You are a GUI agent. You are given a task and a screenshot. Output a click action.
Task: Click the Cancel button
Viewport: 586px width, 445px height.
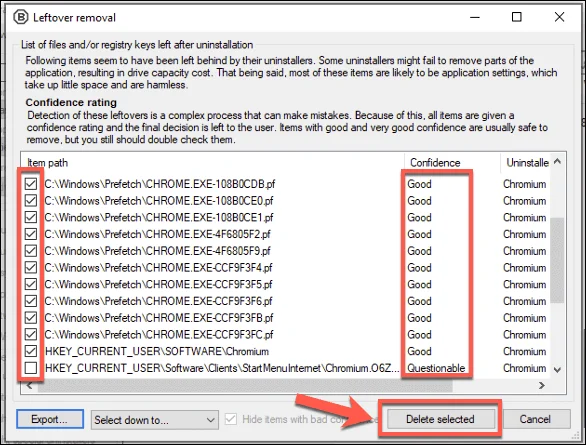click(x=535, y=419)
